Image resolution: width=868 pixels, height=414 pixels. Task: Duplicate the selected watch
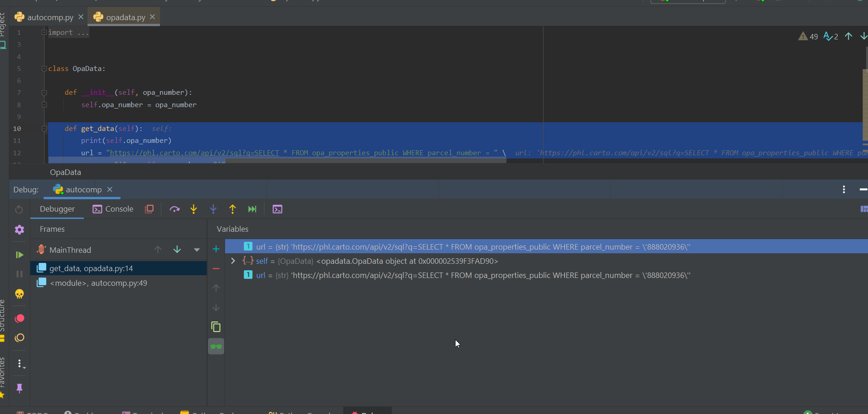pyautogui.click(x=216, y=327)
